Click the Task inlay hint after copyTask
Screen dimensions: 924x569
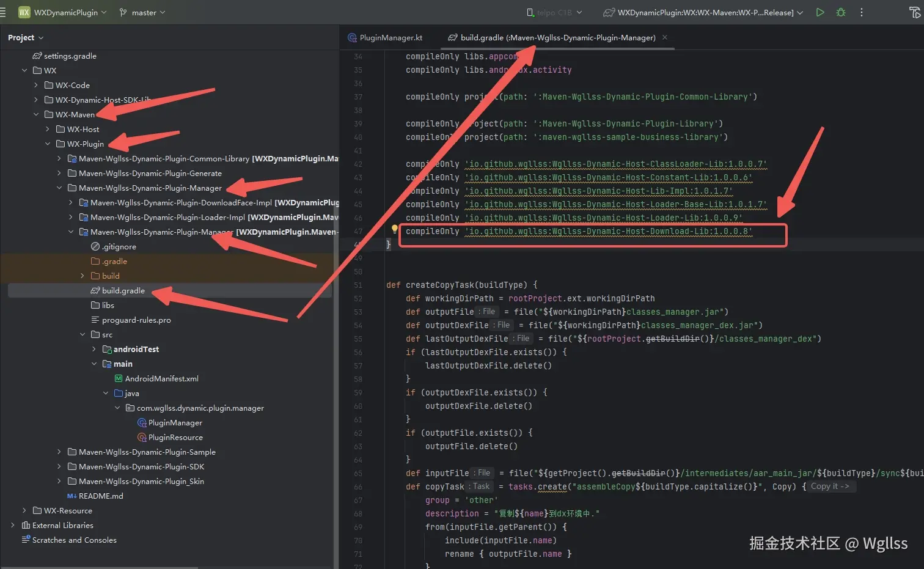(479, 486)
